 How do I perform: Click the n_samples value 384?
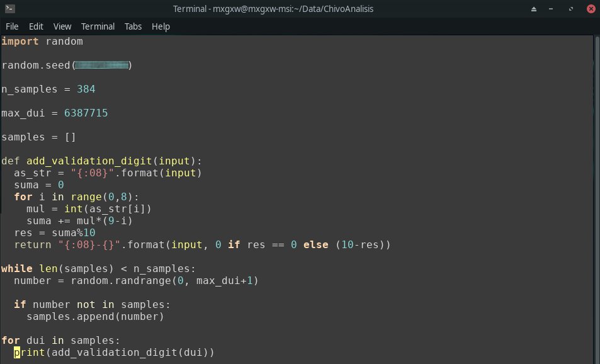(x=85, y=89)
